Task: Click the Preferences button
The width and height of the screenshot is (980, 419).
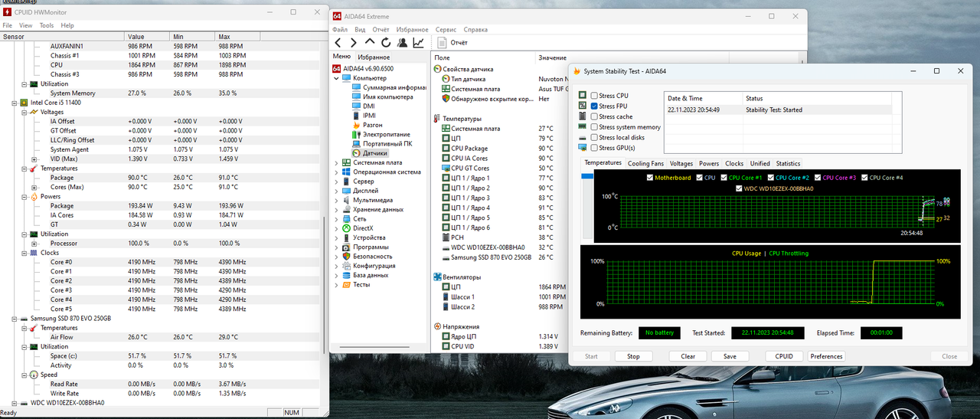Action: (x=826, y=356)
